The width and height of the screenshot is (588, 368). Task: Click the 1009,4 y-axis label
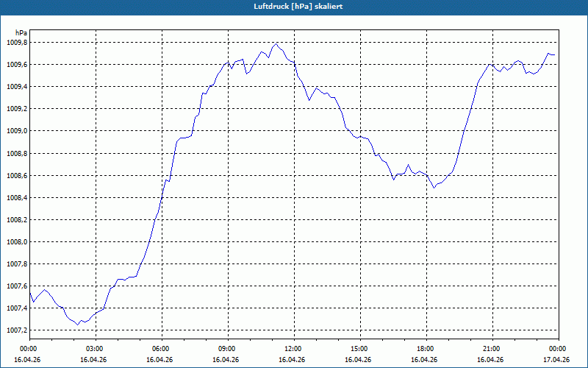click(x=17, y=87)
